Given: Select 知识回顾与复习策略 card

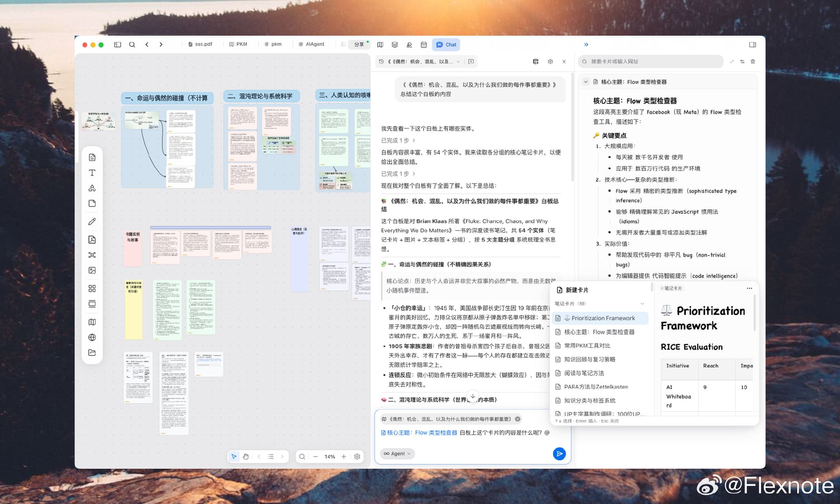Looking at the screenshot, I should (x=600, y=359).
